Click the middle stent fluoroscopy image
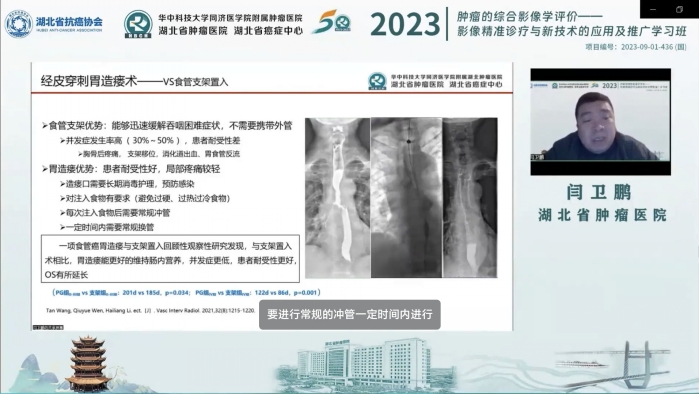This screenshot has width=699, height=394. (x=406, y=198)
